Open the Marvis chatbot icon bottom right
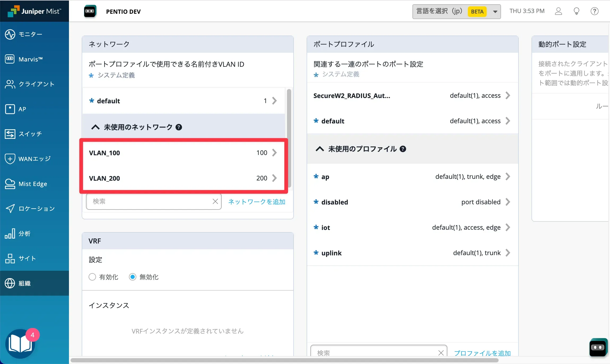 point(598,348)
